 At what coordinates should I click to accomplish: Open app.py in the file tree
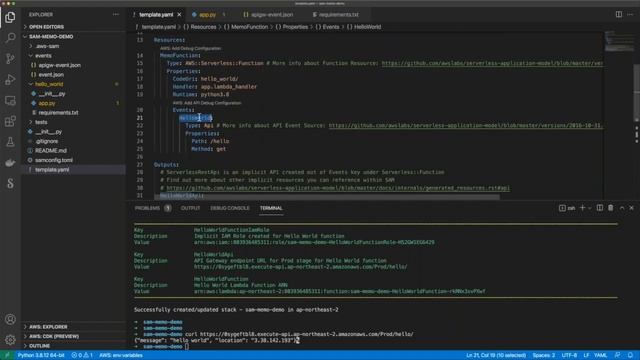click(x=47, y=103)
